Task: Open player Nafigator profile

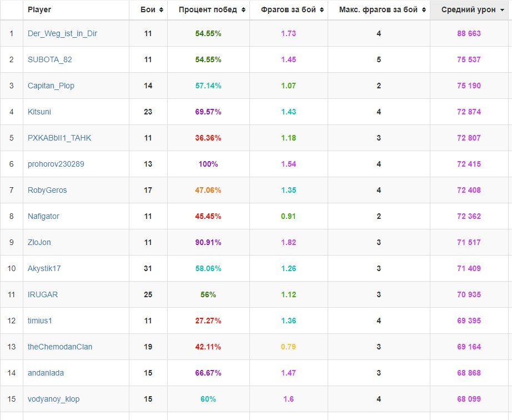Action: click(x=43, y=217)
